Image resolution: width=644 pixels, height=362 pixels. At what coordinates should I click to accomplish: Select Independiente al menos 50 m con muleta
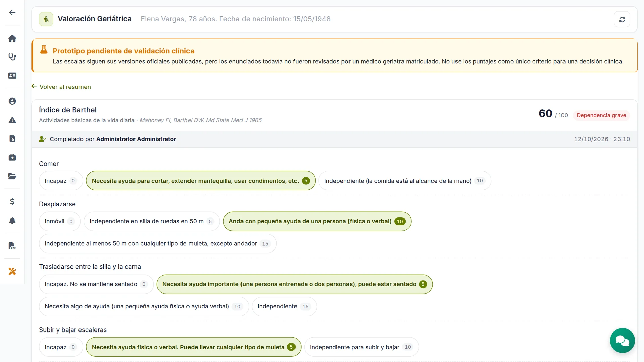pos(158,244)
